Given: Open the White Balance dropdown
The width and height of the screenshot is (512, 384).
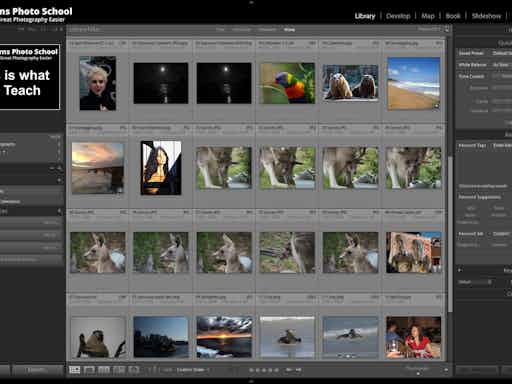Looking at the screenshot, I should [501, 65].
